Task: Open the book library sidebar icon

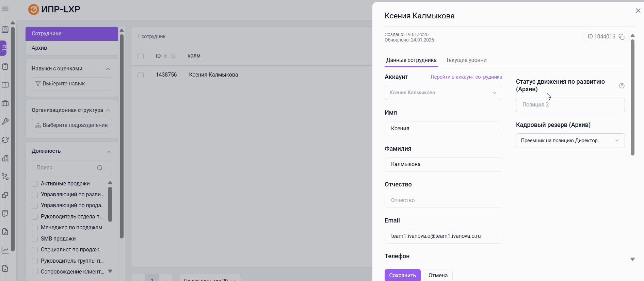Action: point(5,85)
